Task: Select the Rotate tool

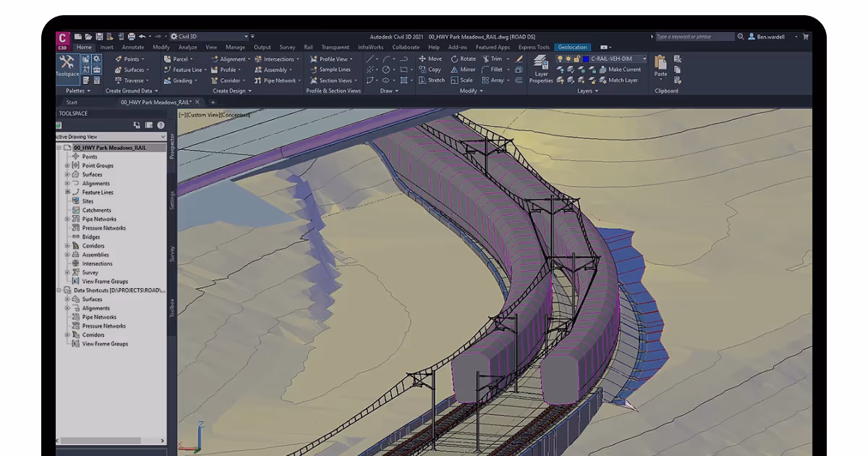Action: (463, 59)
